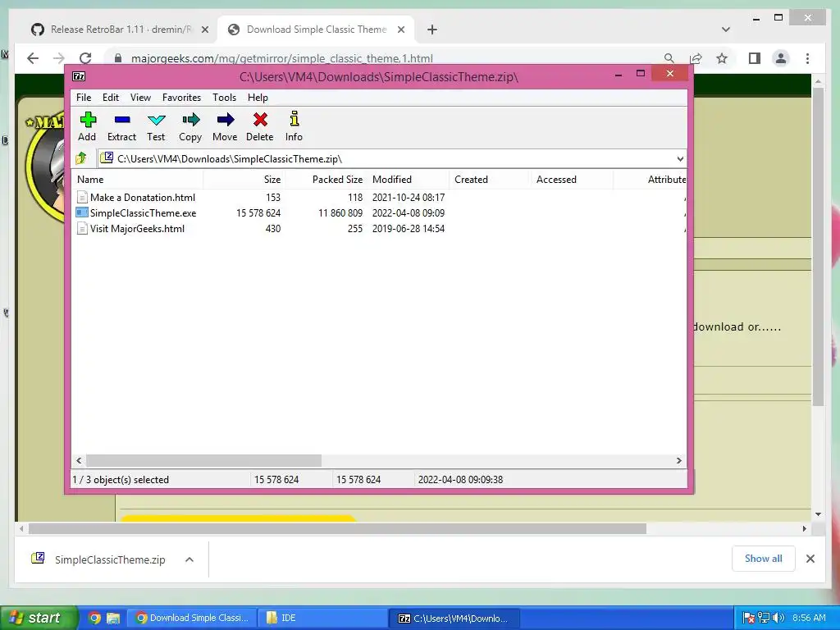Bookmark this page with star icon
840x630 pixels.
click(x=722, y=58)
